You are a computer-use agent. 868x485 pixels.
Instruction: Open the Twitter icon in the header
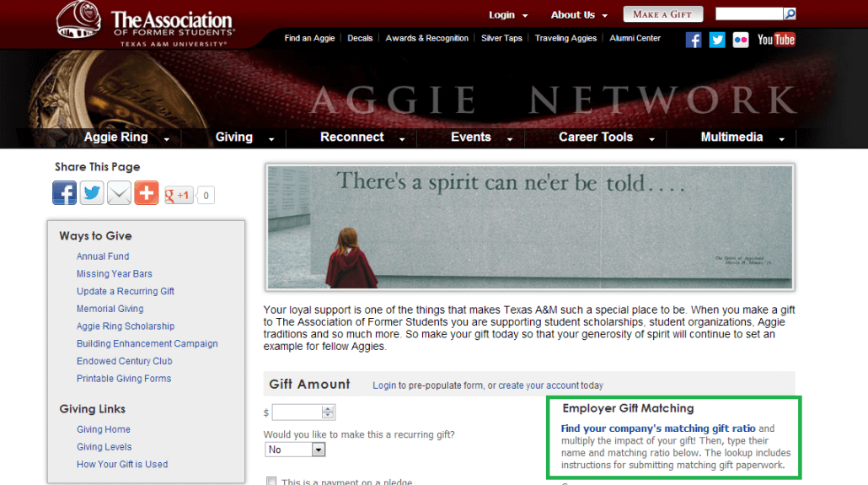coord(717,40)
